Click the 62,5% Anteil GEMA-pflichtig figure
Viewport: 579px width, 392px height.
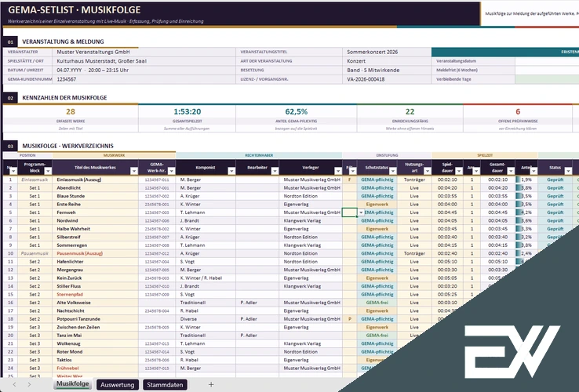296,111
